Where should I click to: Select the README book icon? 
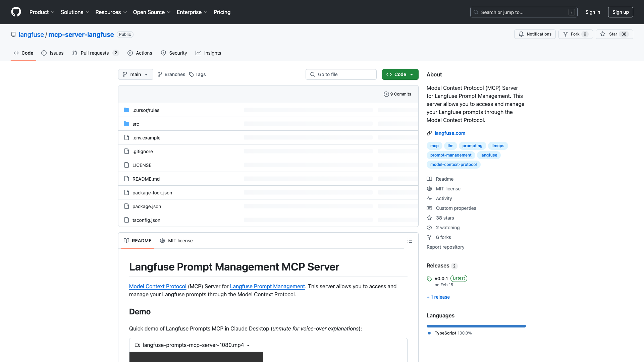126,240
